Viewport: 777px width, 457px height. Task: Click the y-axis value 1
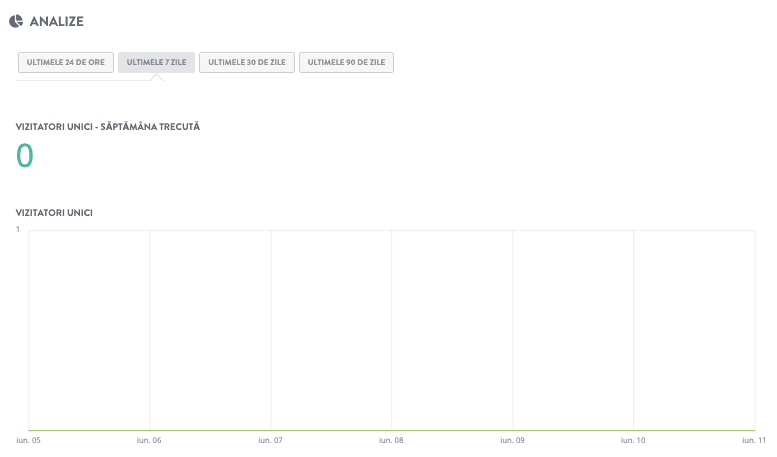18,229
